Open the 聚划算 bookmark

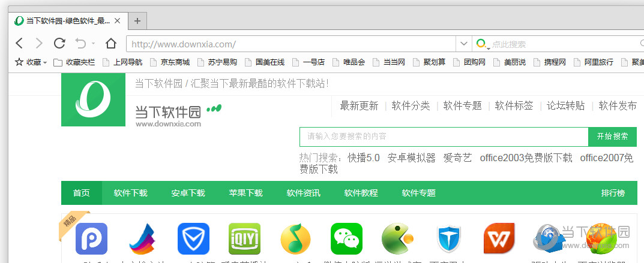point(429,62)
